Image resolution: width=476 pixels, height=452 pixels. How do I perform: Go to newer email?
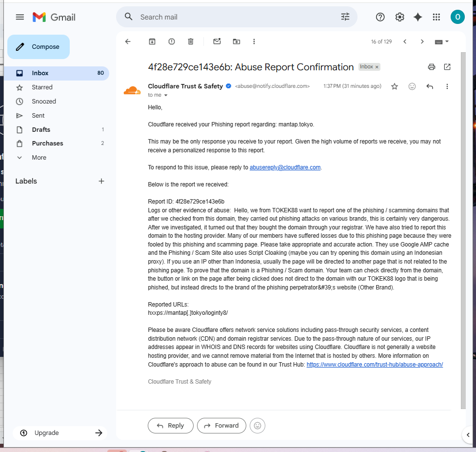tap(405, 41)
